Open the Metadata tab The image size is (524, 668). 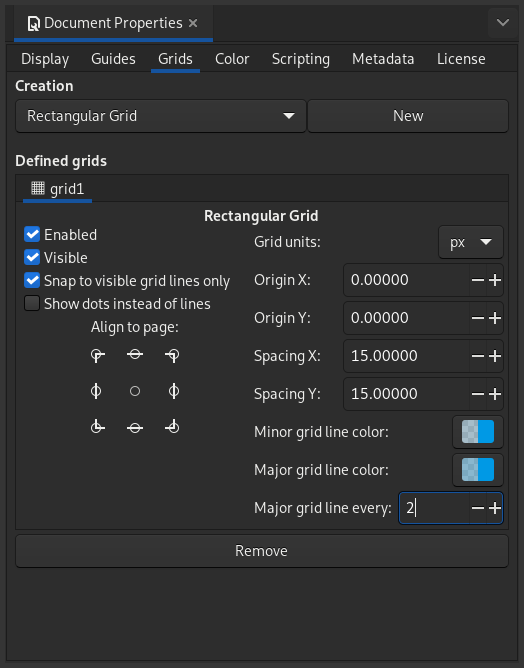[383, 59]
